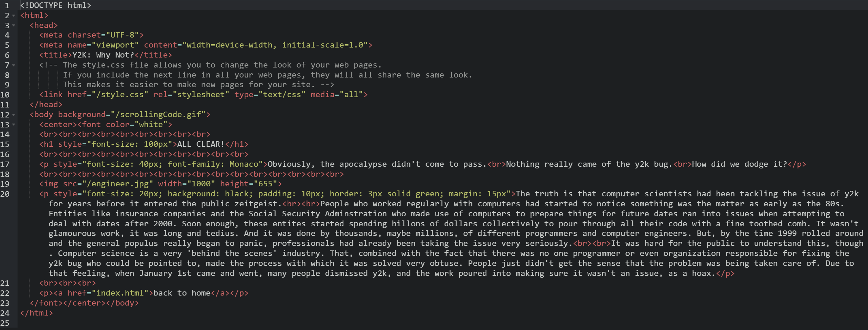Place cursor on "ALL CLEAR!" heading text
The width and height of the screenshot is (868, 330).
pyautogui.click(x=201, y=144)
